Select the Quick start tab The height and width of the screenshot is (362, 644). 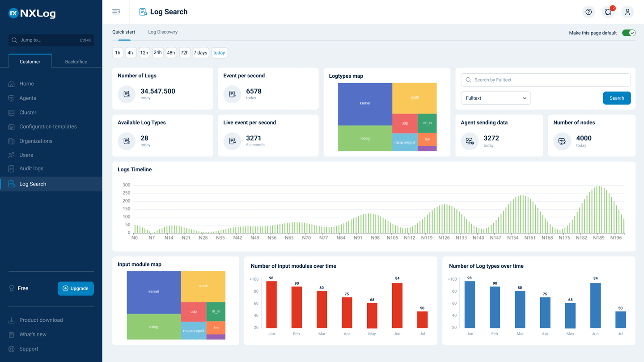123,32
